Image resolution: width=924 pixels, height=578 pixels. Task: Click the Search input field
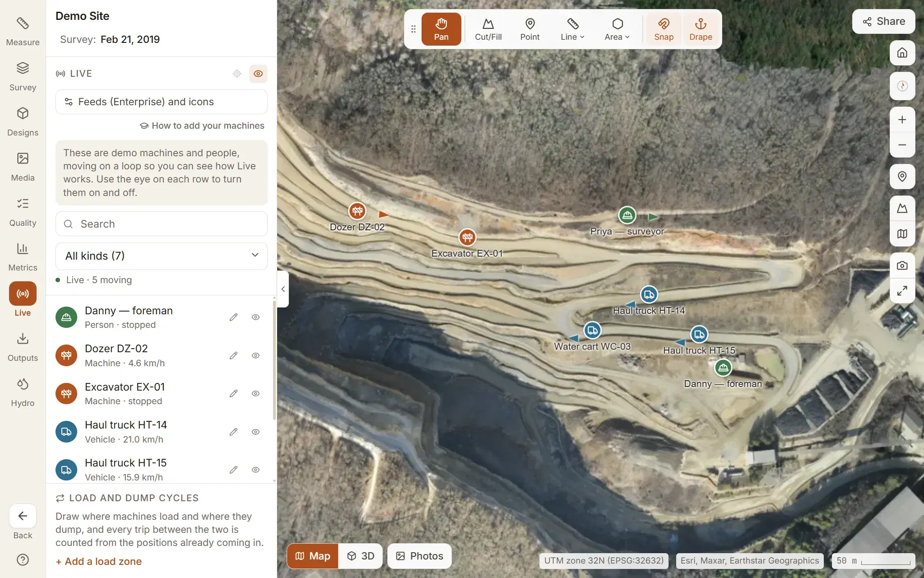coord(162,224)
